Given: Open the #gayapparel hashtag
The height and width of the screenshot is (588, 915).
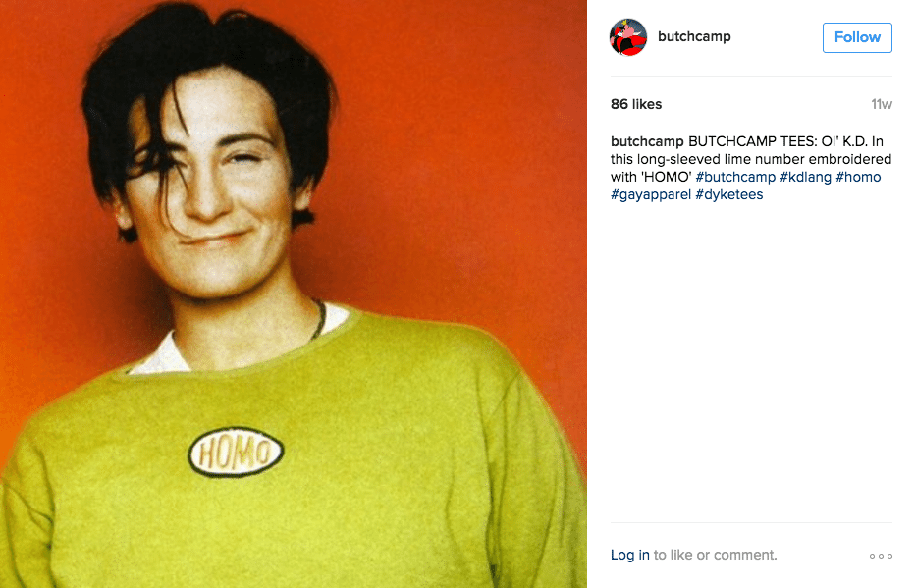Looking at the screenshot, I should point(651,194).
